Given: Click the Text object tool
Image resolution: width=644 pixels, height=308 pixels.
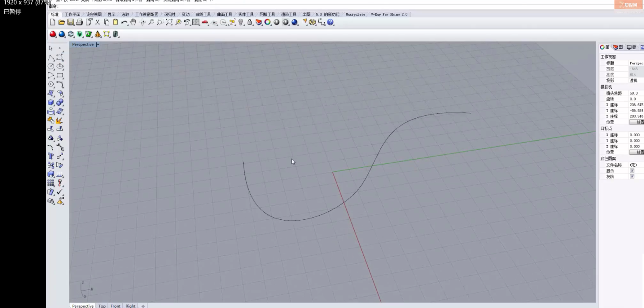Looking at the screenshot, I should pyautogui.click(x=51, y=156).
